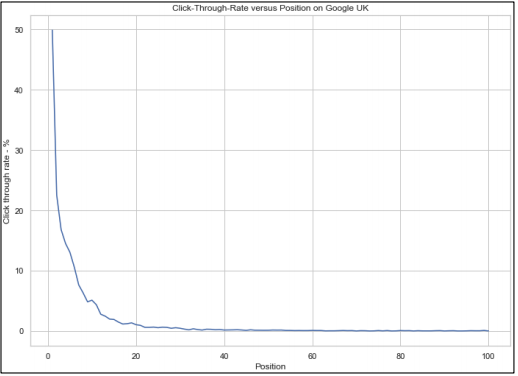This screenshot has width=518, height=376.
Task: Click the x-axis tick label 40
Action: (x=224, y=356)
